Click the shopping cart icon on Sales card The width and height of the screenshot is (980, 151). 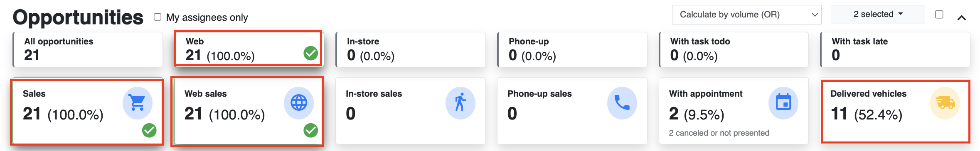(x=138, y=102)
